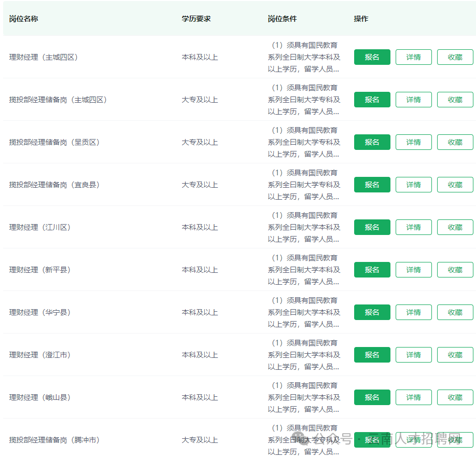Click 本科及以上 in 理财经理（主城四区） row
The image size is (476, 458).
(200, 57)
